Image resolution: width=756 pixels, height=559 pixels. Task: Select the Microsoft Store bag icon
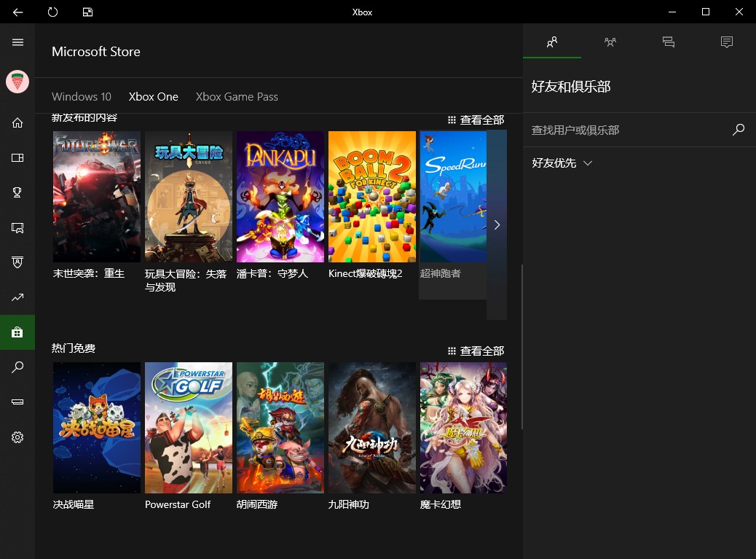click(x=17, y=332)
